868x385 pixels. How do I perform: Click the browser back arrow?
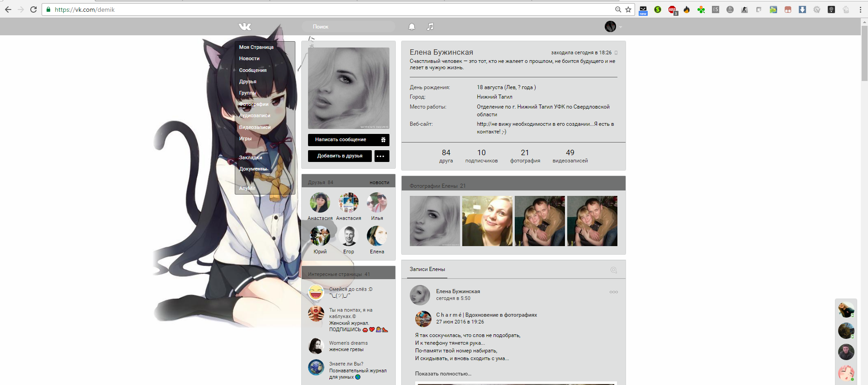[8, 10]
